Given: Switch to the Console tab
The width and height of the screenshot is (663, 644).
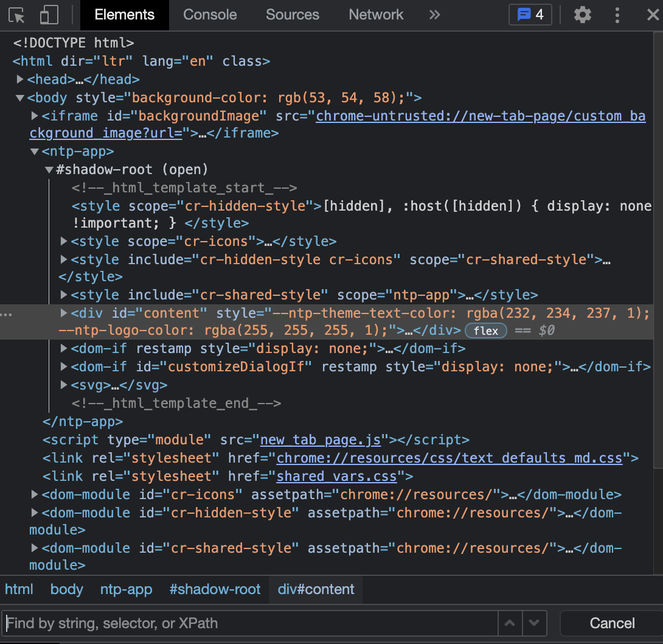Looking at the screenshot, I should pos(209,15).
